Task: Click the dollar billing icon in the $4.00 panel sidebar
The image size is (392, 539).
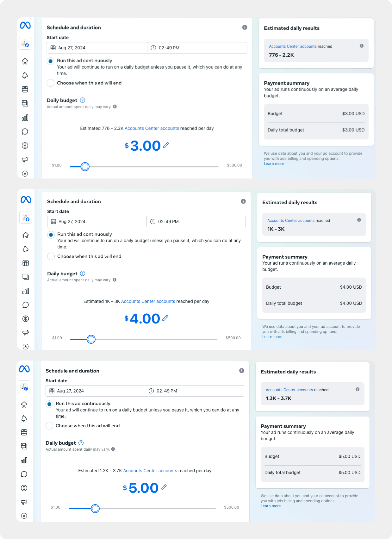Action: (26, 319)
